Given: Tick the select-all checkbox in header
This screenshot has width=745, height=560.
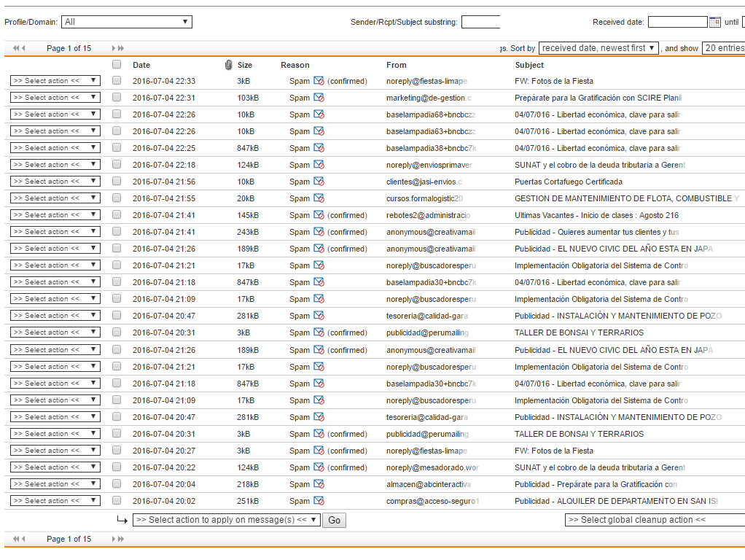Looking at the screenshot, I should click(x=117, y=64).
